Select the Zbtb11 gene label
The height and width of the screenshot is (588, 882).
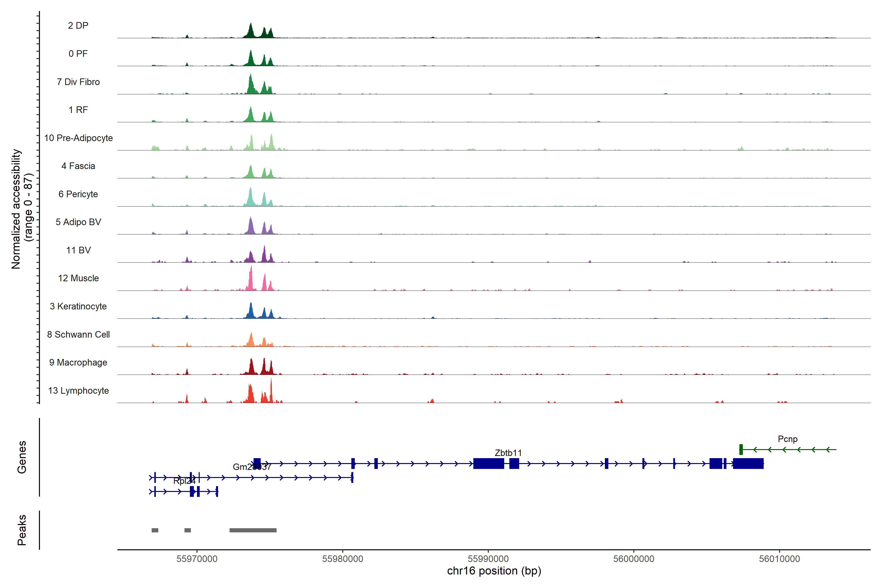pos(508,453)
